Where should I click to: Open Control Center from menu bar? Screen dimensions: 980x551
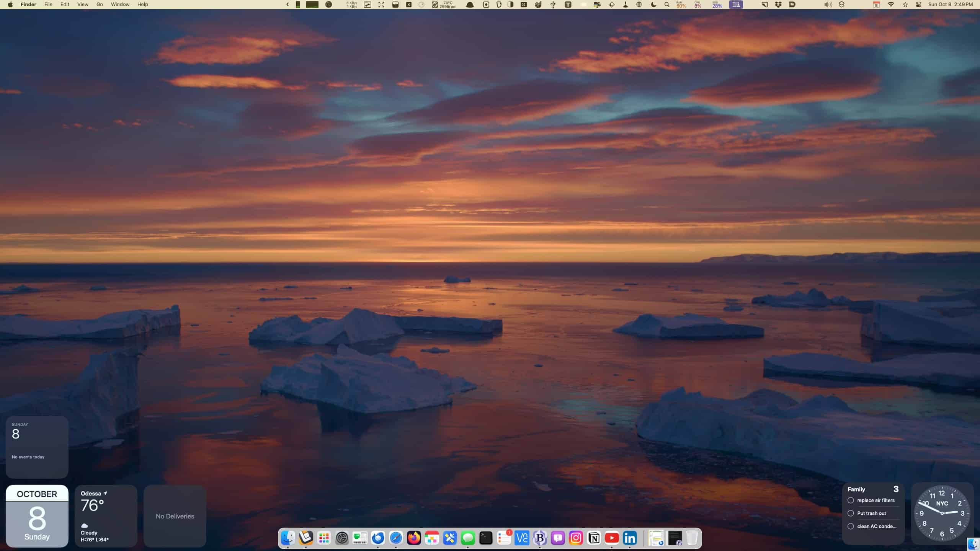pos(918,5)
